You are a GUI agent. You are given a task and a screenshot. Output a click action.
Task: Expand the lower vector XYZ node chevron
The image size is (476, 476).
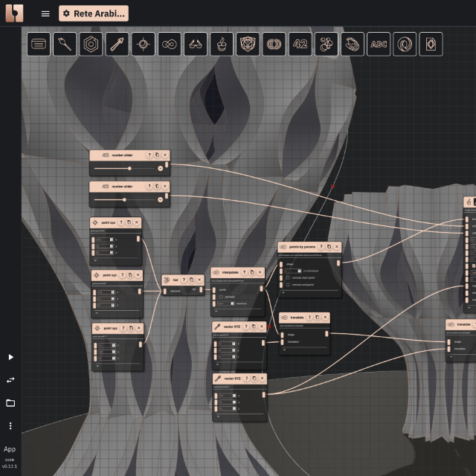[x=218, y=416]
